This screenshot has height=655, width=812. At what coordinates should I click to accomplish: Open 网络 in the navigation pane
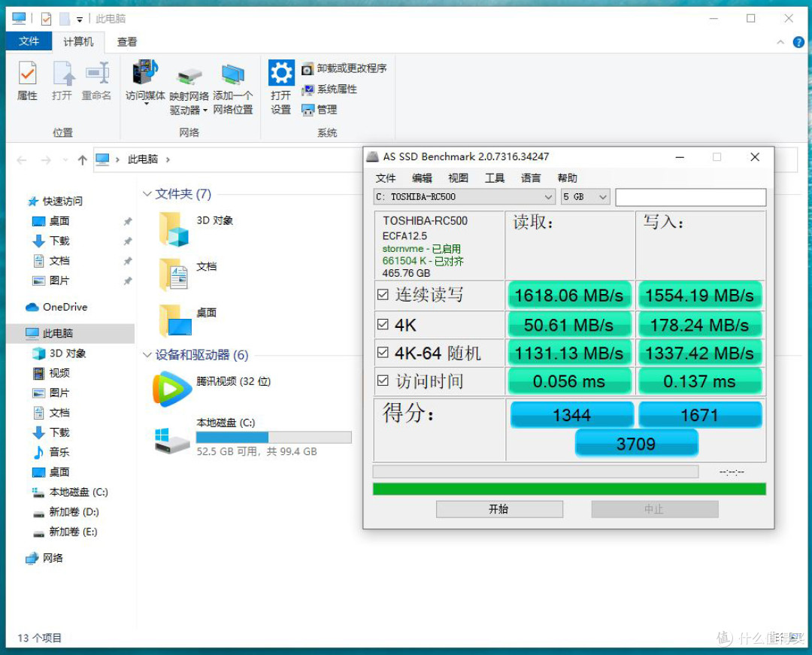click(53, 558)
